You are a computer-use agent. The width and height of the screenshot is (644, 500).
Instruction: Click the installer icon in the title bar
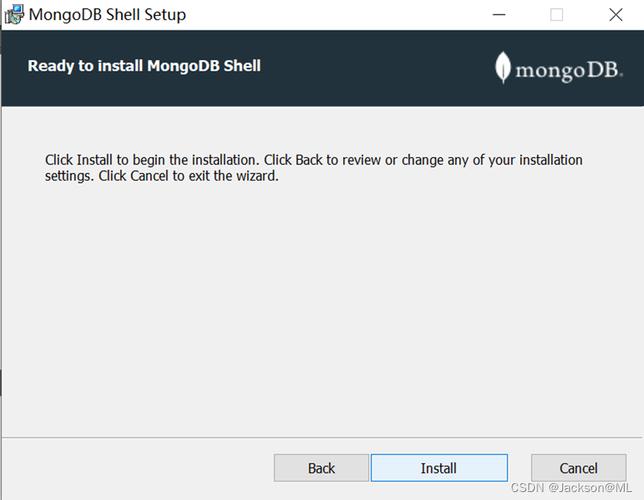(14, 14)
